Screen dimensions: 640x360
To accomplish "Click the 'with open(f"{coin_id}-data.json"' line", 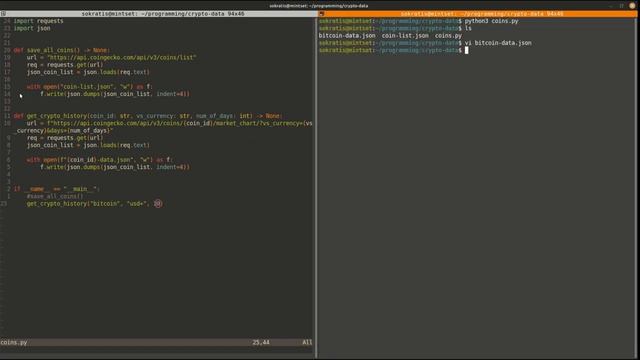I will (100, 160).
